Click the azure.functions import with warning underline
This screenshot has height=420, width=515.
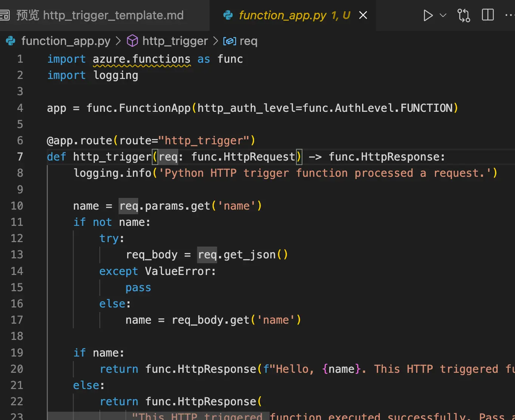coord(142,59)
